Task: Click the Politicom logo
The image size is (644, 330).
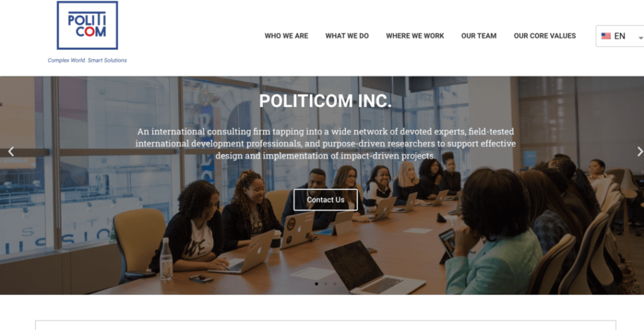Action: click(x=87, y=25)
